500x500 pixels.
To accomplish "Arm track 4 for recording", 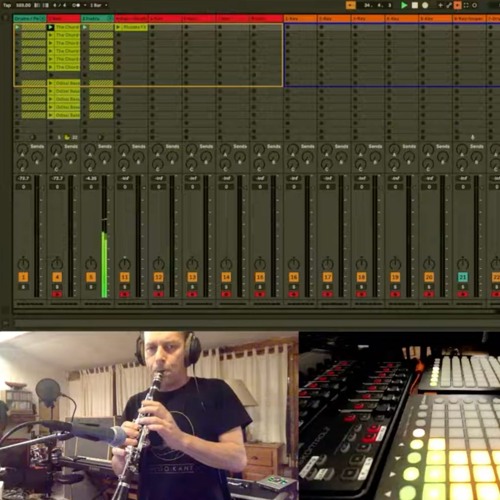I will tap(57, 294).
